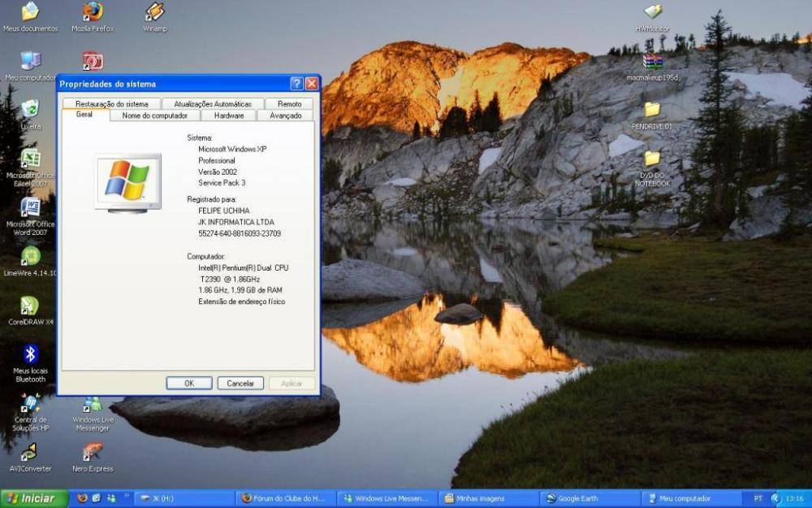Click the '1,86 GHz, 1,99 GB de RAM' line

[240, 290]
